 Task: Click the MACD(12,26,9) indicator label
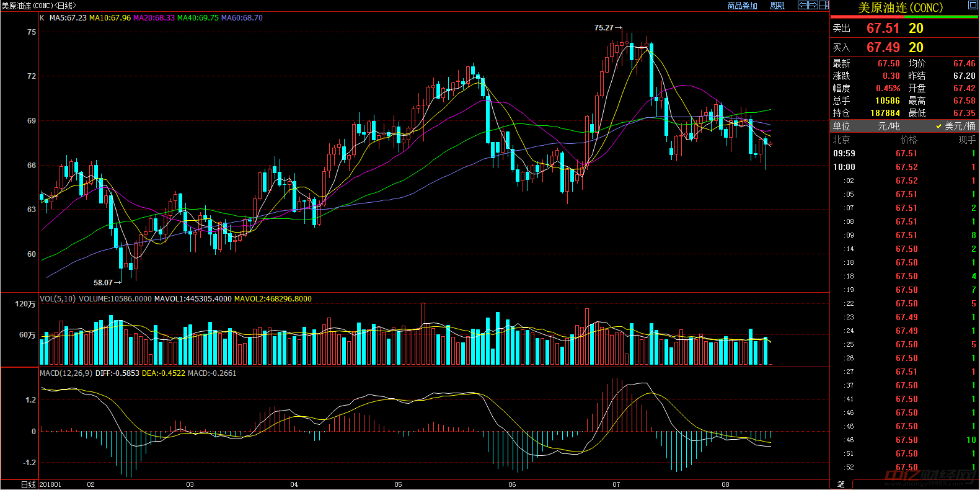pos(66,373)
